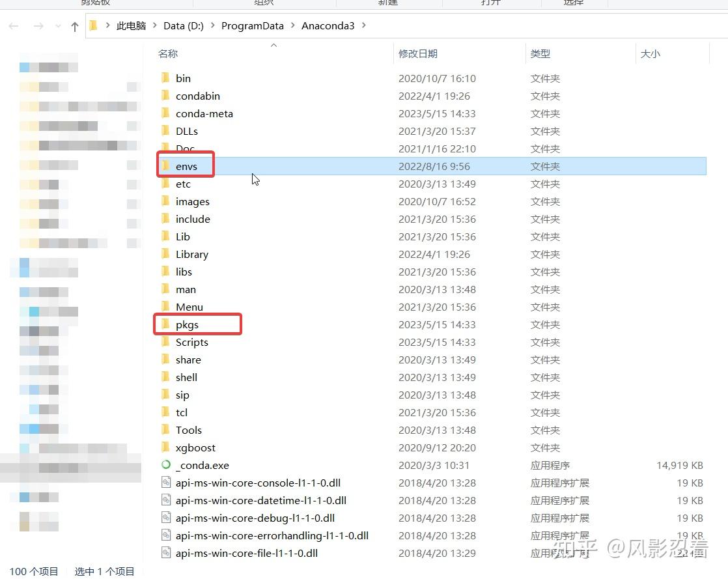Screen dimensions: 728x579
Task: Open the 组织 ribbon menu
Action: click(264, 3)
